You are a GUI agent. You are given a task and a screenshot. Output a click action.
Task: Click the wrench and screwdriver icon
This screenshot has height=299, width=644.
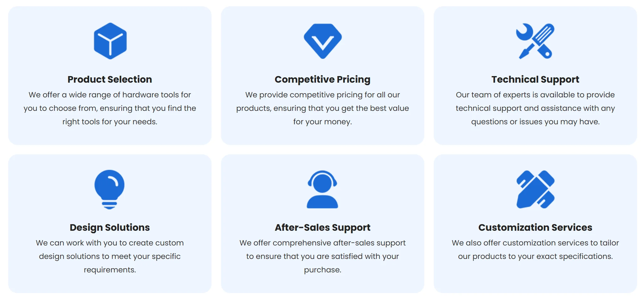pyautogui.click(x=535, y=41)
